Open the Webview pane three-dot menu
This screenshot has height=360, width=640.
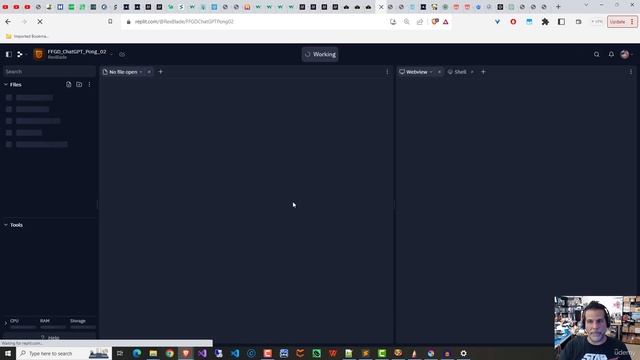click(631, 72)
